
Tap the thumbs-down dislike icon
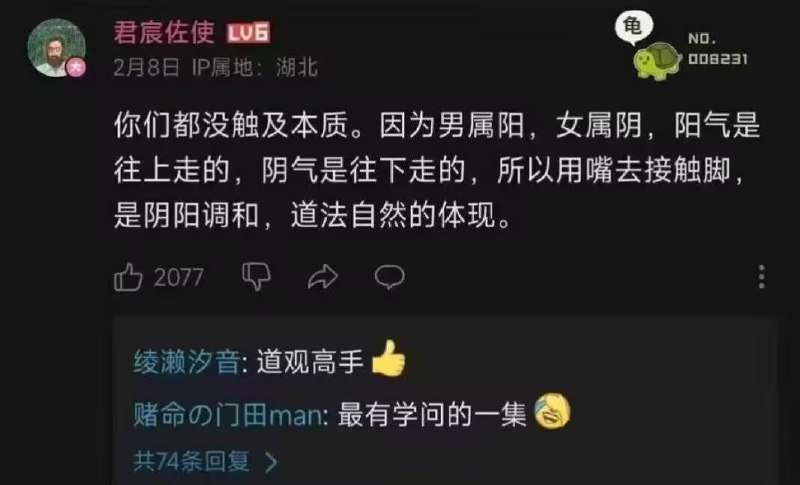256,277
